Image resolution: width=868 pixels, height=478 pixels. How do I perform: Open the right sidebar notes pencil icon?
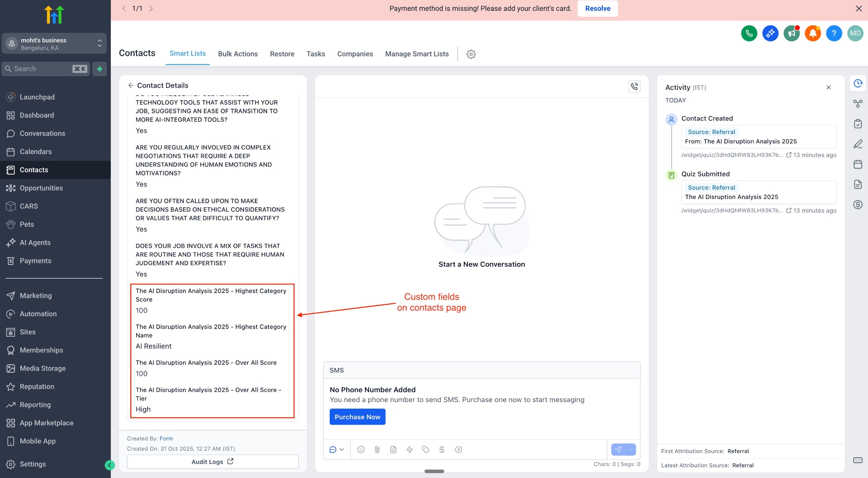(858, 144)
